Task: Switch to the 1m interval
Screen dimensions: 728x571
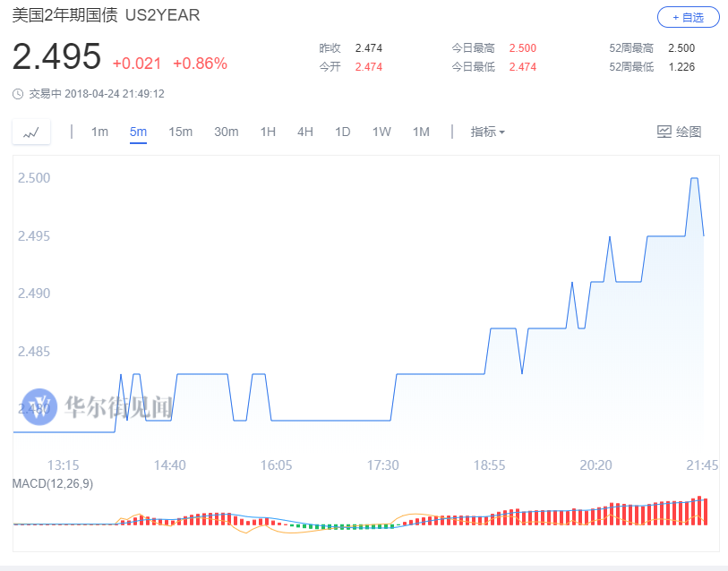Action: [99, 132]
